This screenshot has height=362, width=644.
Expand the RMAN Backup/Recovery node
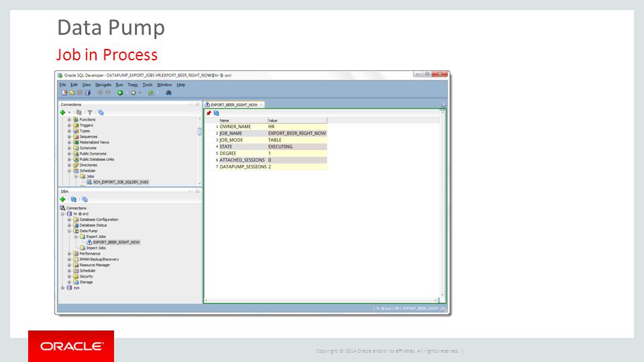69,259
